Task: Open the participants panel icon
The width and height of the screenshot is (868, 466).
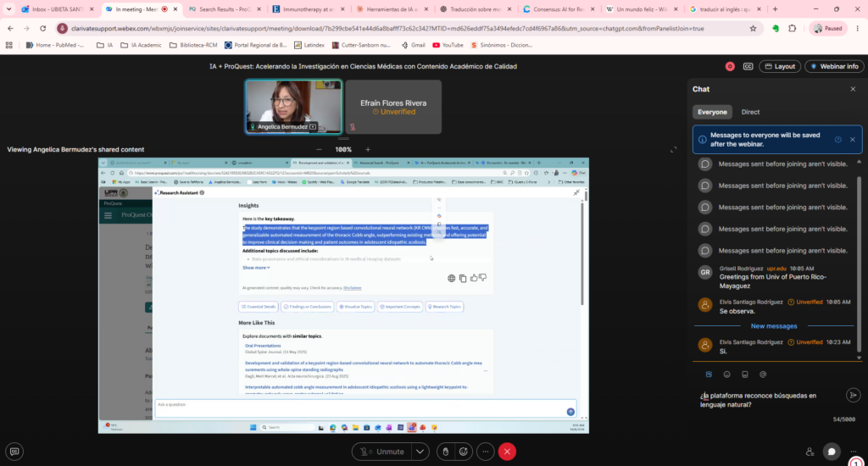Action: pos(810,452)
